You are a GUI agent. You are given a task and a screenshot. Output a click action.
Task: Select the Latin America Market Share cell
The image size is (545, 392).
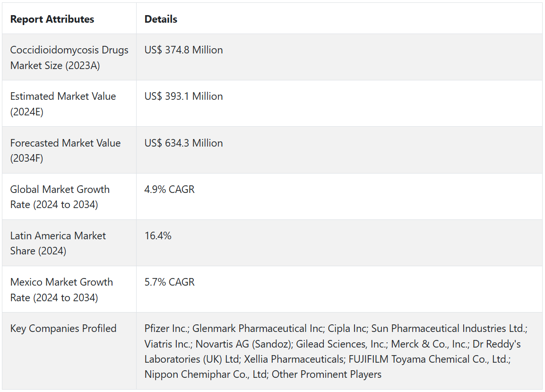pos(58,243)
